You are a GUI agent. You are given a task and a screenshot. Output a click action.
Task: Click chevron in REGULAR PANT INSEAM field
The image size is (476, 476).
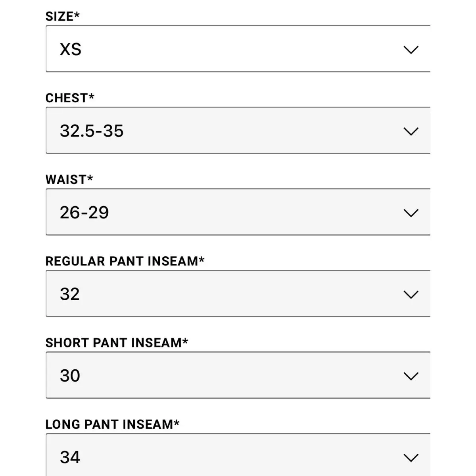tap(411, 295)
